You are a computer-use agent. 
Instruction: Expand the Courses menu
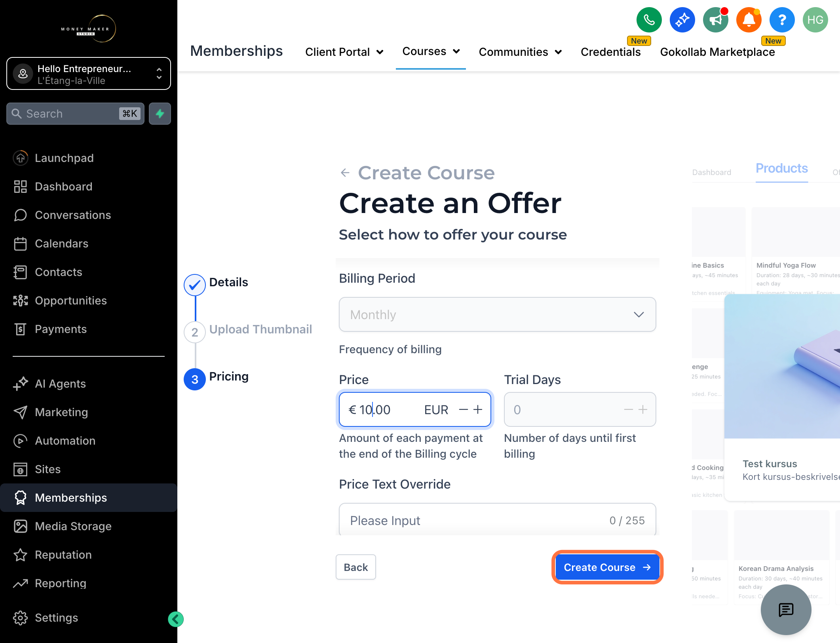(431, 51)
